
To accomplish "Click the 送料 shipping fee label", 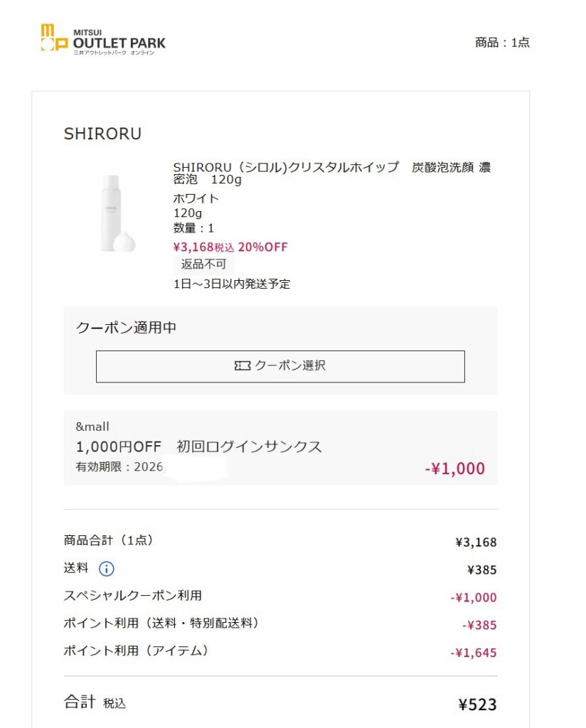I will pos(76,568).
